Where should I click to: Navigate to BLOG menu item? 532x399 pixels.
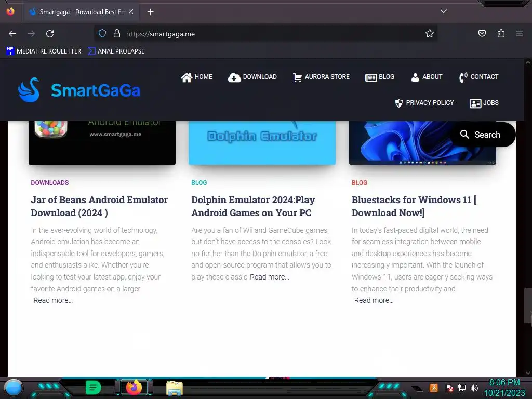point(380,77)
